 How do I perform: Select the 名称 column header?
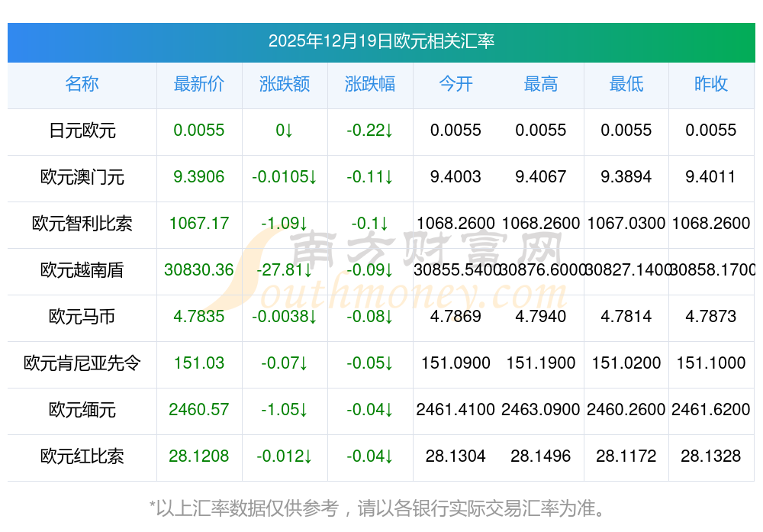click(x=82, y=84)
